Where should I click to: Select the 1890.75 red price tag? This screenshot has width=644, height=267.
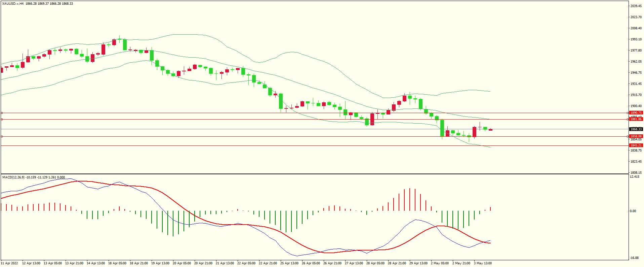(x=636, y=113)
